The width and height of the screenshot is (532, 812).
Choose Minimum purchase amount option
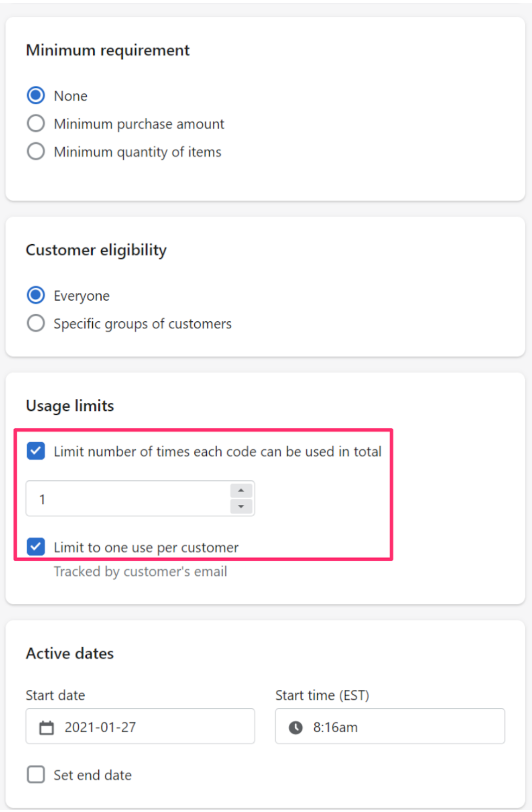point(36,124)
